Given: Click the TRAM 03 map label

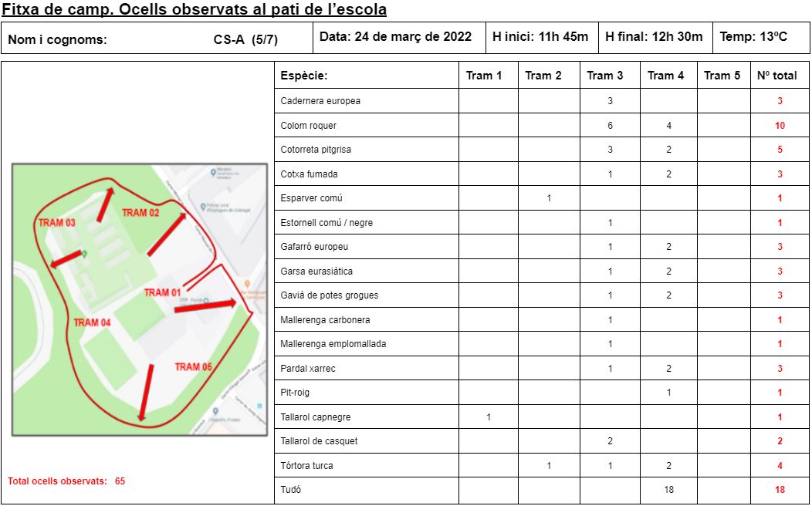Looking at the screenshot, I should coord(56,223).
